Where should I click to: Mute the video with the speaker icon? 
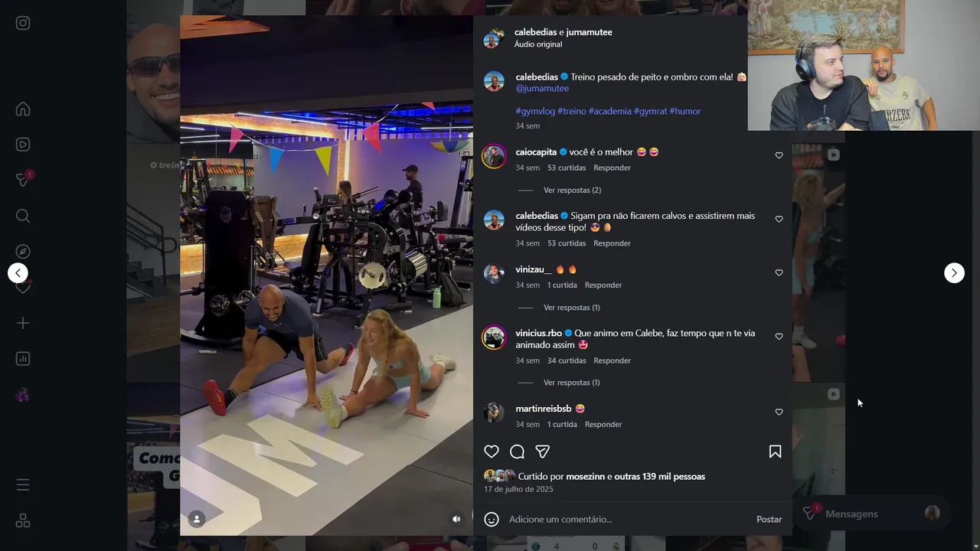pyautogui.click(x=456, y=519)
